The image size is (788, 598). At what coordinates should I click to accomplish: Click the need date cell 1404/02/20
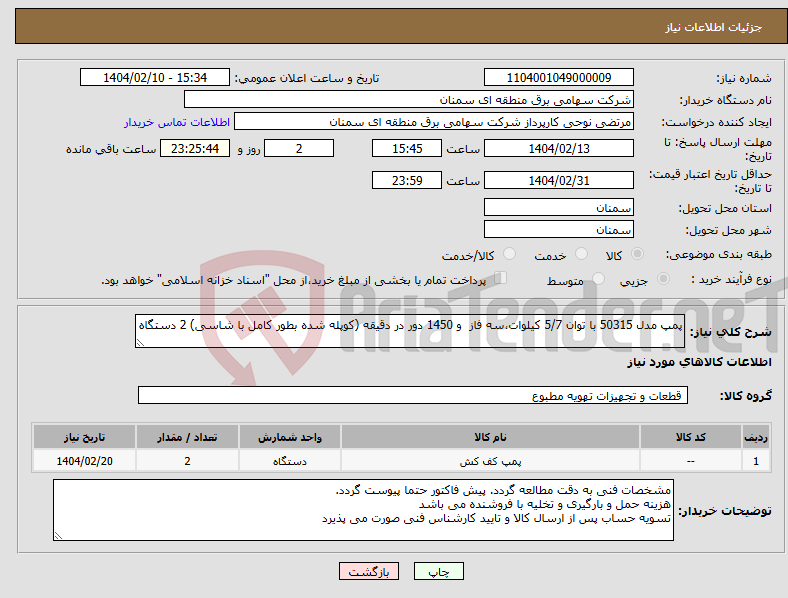[84, 461]
